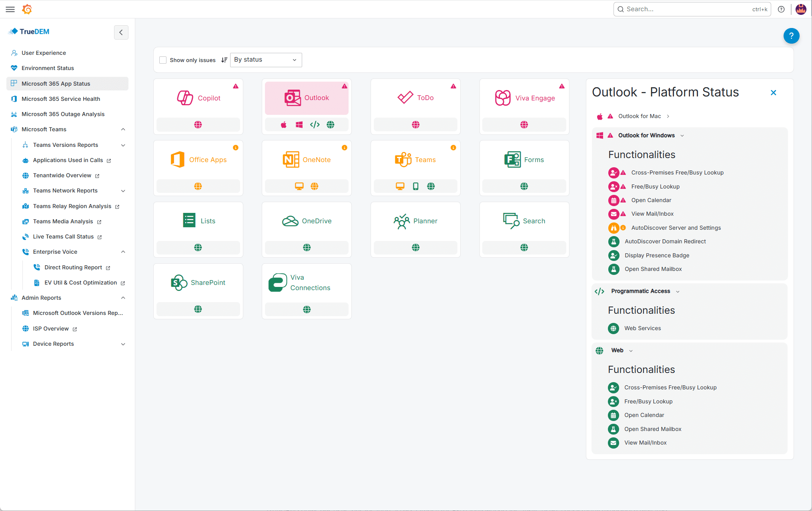Open Tenantwide Overview link

tap(62, 175)
